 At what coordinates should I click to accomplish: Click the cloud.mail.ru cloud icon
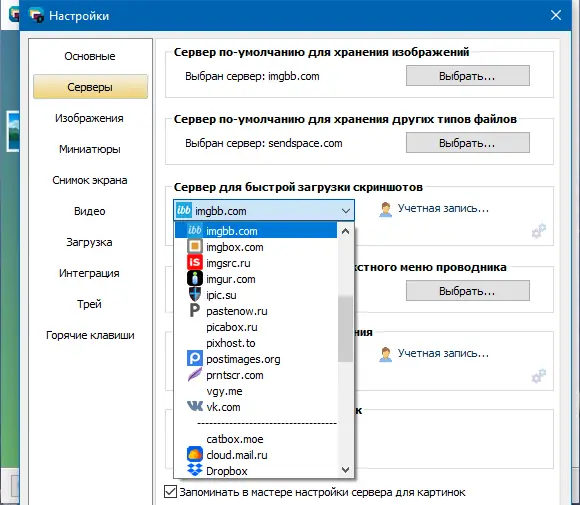pyautogui.click(x=195, y=454)
